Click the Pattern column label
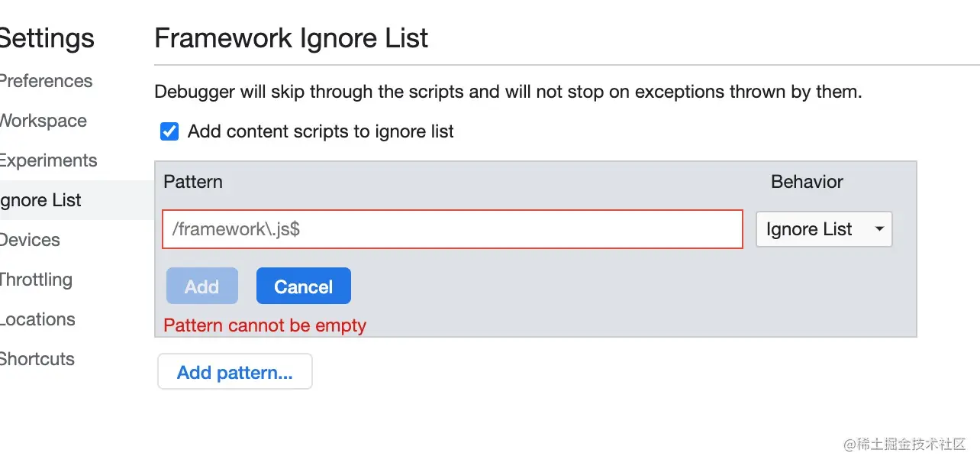The width and height of the screenshot is (980, 466). click(x=193, y=182)
